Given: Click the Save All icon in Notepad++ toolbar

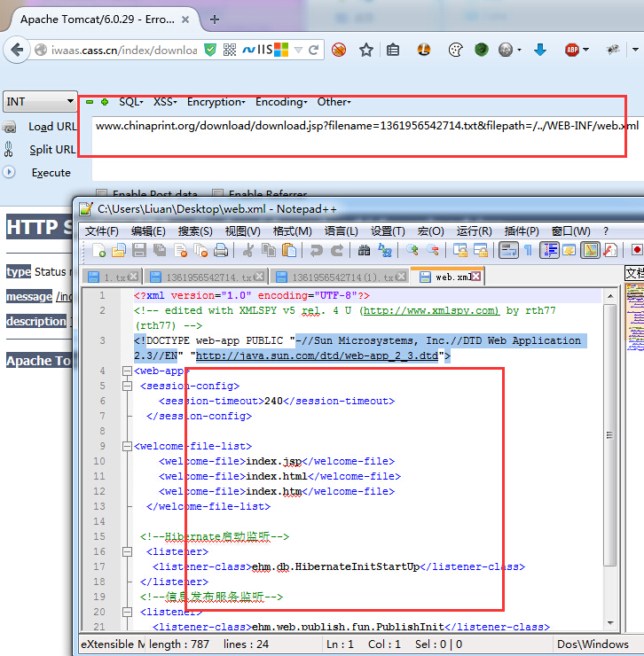Looking at the screenshot, I should [160, 250].
